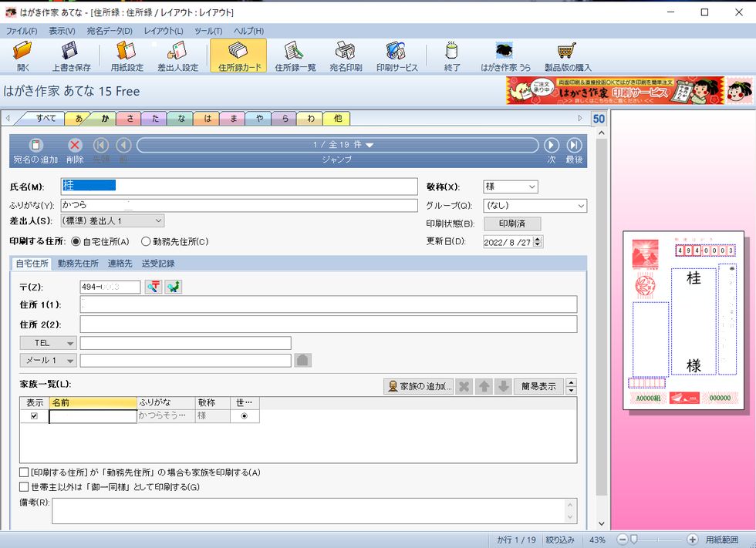This screenshot has width=756, height=548.
Task: Click the 開く folder icon in toolbar
Action: pyautogui.click(x=23, y=55)
